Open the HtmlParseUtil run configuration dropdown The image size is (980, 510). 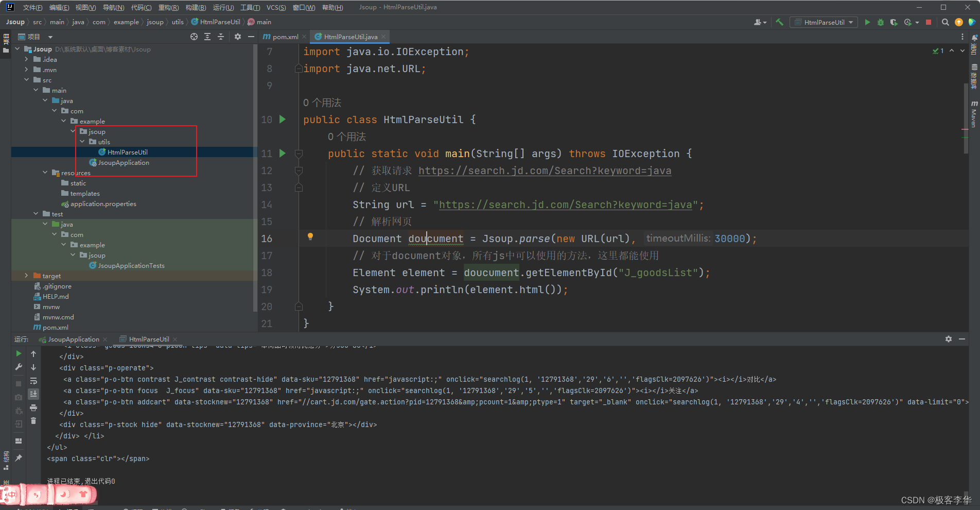tap(824, 22)
